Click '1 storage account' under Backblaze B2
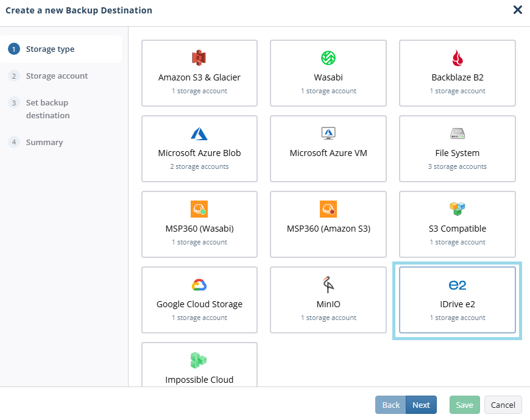The width and height of the screenshot is (530, 420). click(458, 91)
